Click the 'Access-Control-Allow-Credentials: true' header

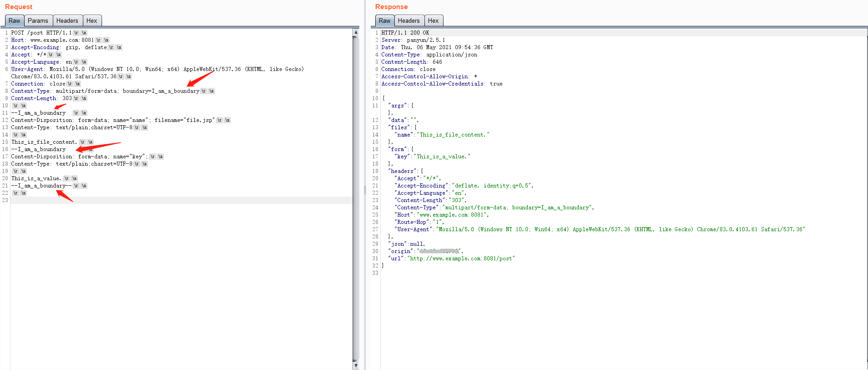[442, 84]
